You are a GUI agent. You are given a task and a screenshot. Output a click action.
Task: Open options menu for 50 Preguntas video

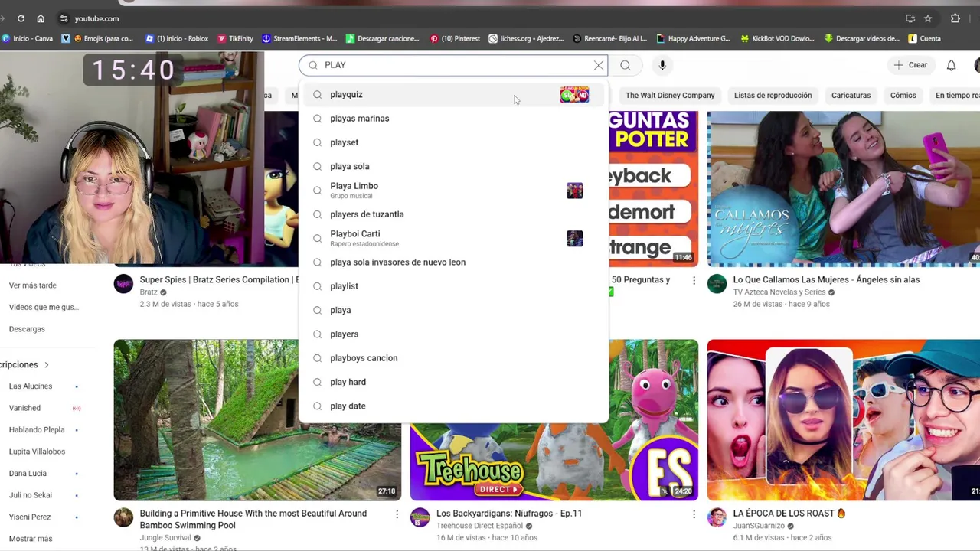(694, 281)
